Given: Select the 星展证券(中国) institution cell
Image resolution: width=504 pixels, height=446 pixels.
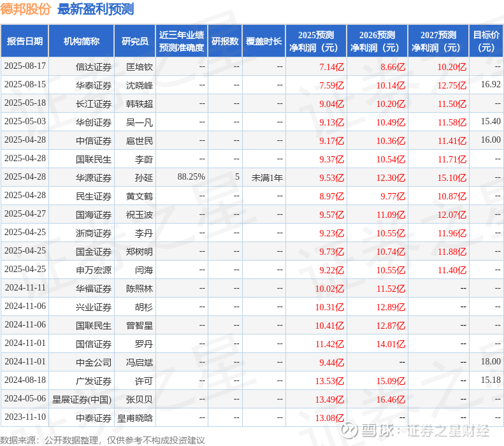Looking at the screenshot, I should point(82,399).
